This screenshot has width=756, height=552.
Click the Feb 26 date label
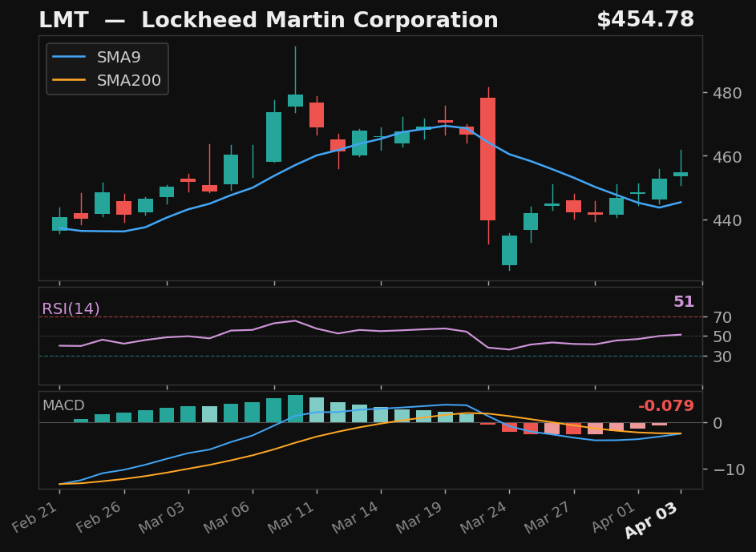pyautogui.click(x=99, y=517)
